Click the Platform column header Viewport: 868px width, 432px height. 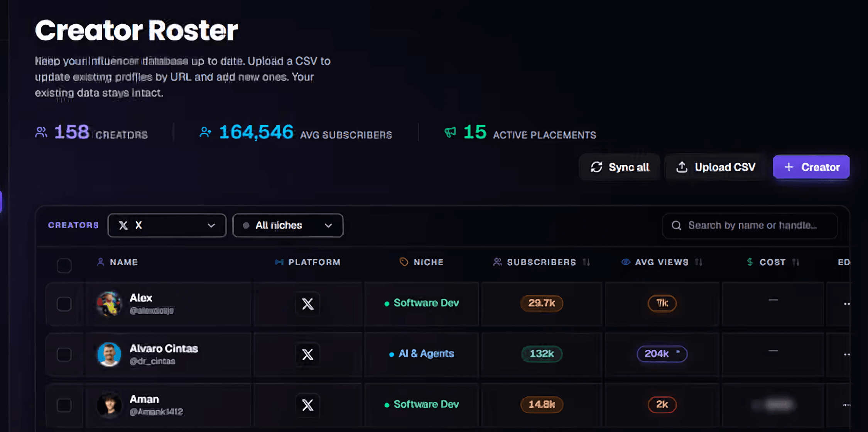click(307, 262)
